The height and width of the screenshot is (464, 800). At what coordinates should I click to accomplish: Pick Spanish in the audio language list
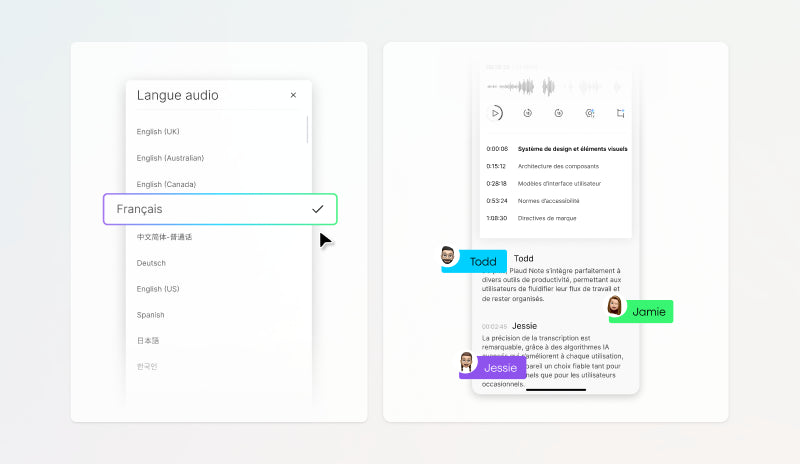point(151,315)
